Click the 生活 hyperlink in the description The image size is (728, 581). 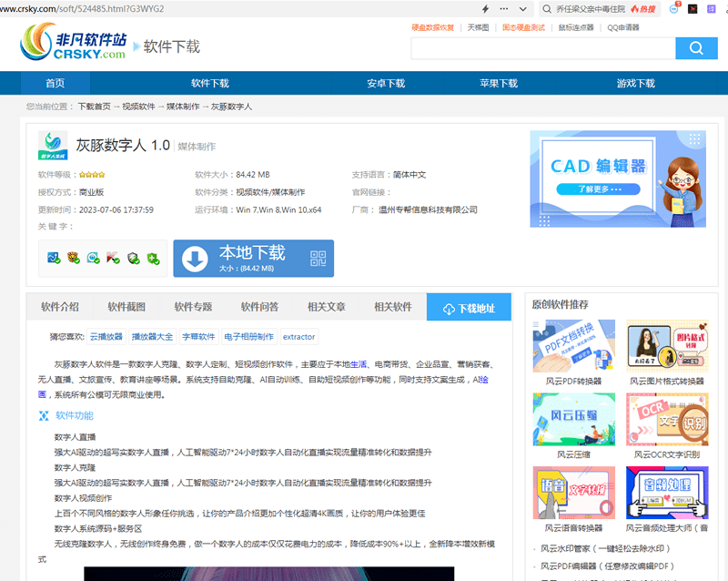pyautogui.click(x=359, y=364)
